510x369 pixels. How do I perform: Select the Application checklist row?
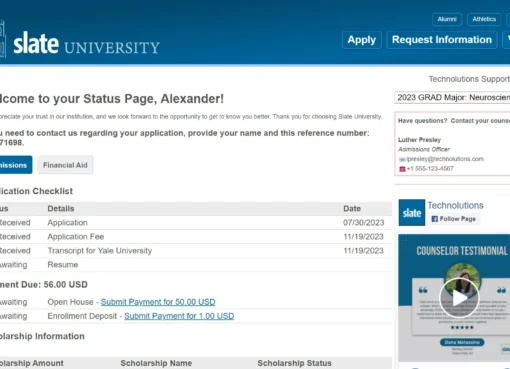click(196, 223)
